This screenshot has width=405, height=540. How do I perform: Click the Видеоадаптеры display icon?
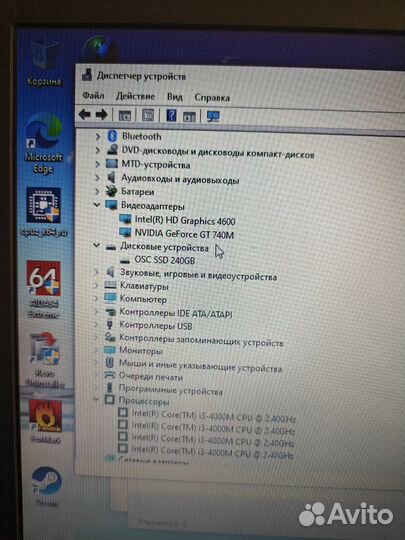click(x=111, y=205)
